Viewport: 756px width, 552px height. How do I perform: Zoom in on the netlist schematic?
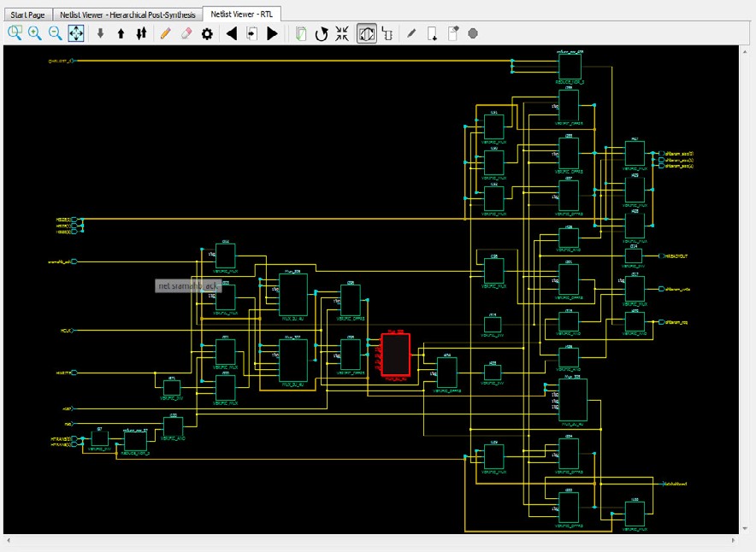click(x=35, y=33)
